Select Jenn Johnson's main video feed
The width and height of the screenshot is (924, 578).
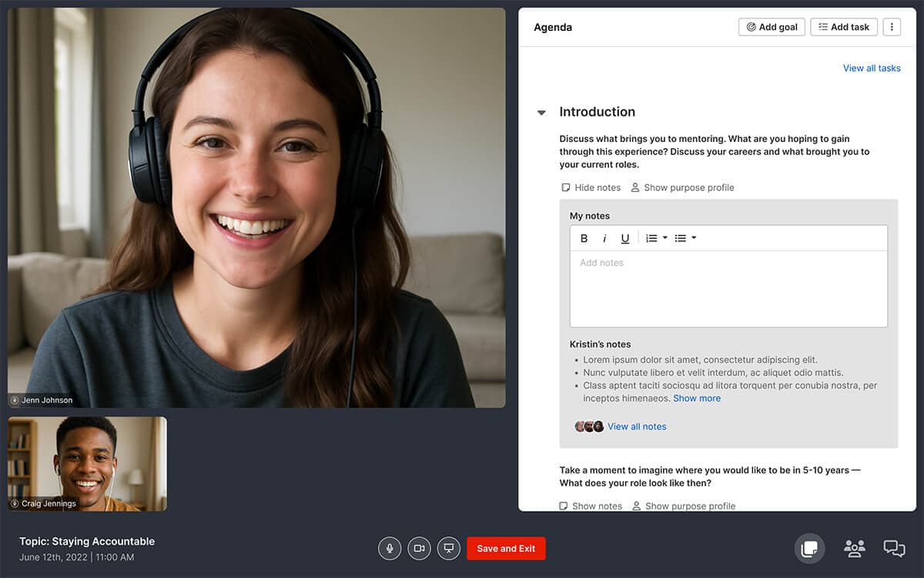256,207
